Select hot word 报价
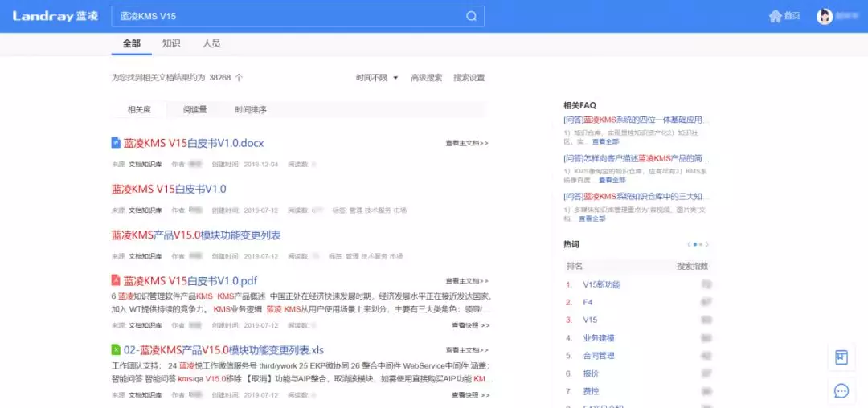Image resolution: width=868 pixels, height=408 pixels. (591, 373)
